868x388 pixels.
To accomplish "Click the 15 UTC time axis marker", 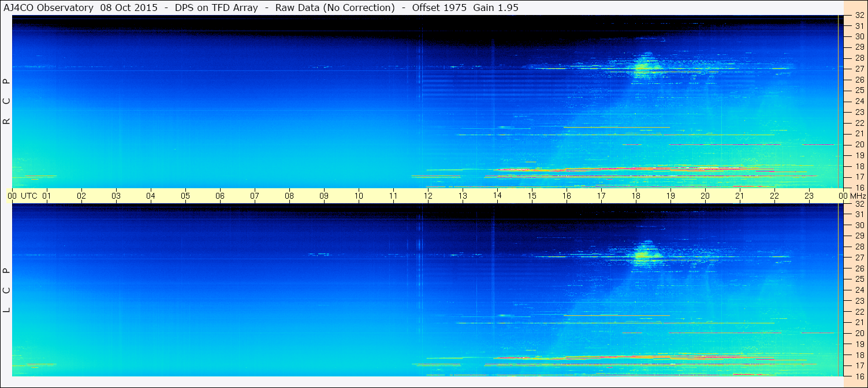I will tap(532, 196).
